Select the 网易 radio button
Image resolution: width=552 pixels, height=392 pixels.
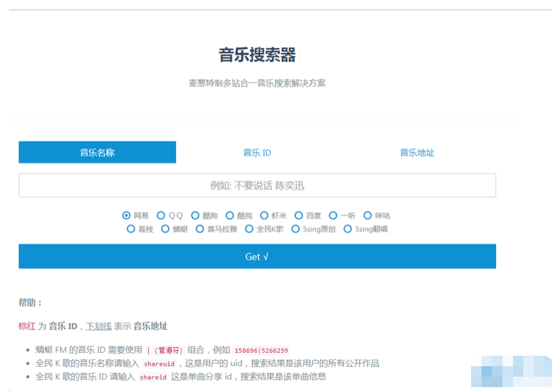click(x=126, y=216)
